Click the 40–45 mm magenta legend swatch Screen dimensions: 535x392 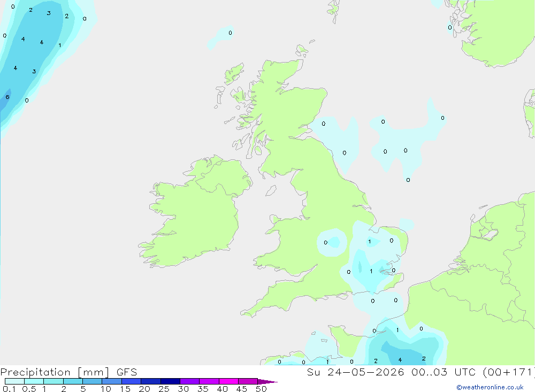click(x=228, y=381)
